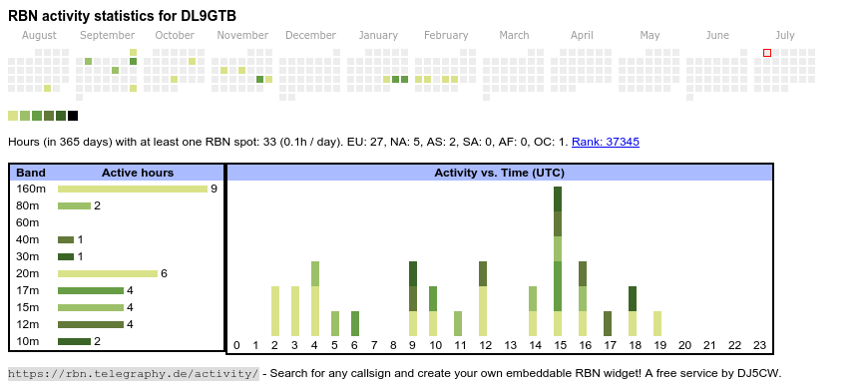Click the 40m active hours bar
This screenshot has width=868, height=389.
(x=66, y=239)
